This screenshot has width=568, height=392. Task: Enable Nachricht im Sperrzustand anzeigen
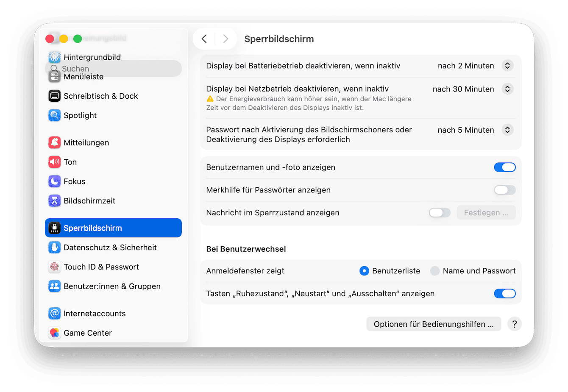tap(440, 213)
